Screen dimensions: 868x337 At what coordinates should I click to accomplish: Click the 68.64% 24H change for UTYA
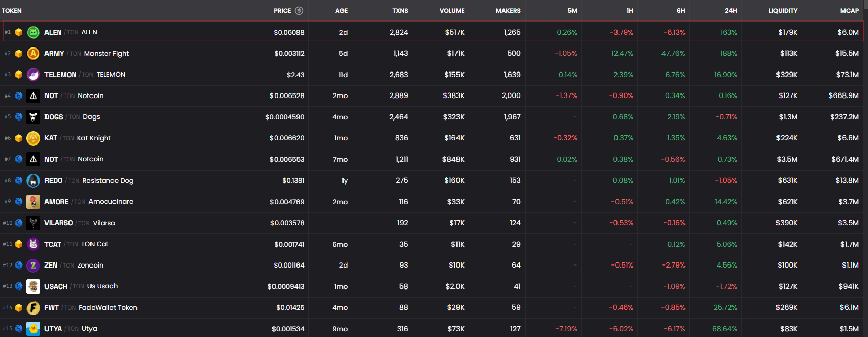tap(724, 329)
